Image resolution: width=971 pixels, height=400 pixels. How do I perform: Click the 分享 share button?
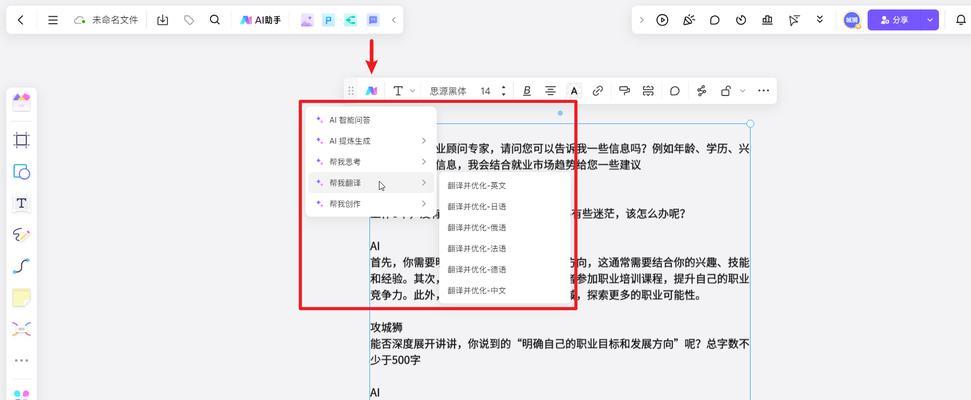[x=894, y=20]
